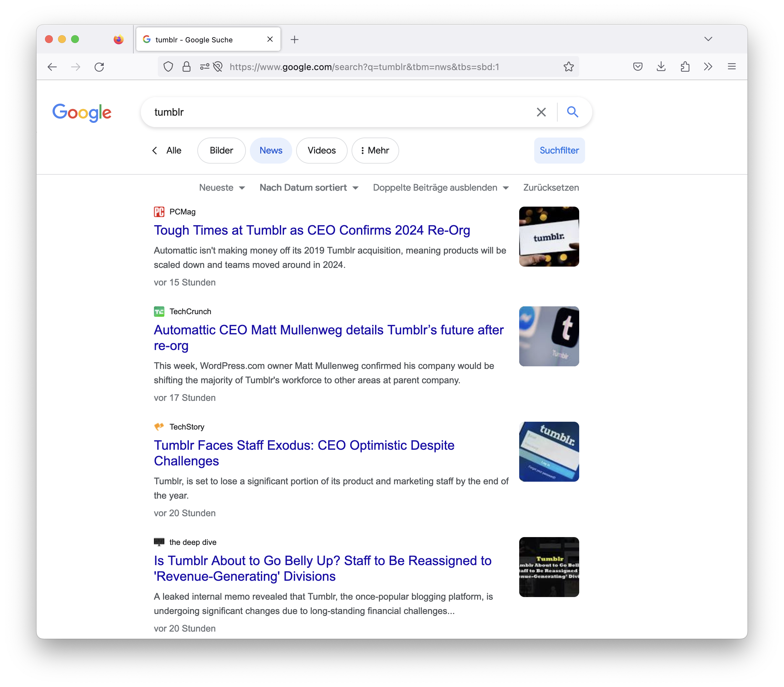Open Tumblr Faces Staff Exodus article

click(x=304, y=453)
